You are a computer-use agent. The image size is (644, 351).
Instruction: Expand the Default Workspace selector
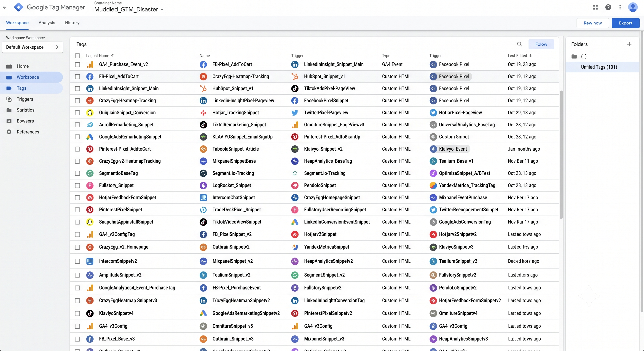point(32,47)
